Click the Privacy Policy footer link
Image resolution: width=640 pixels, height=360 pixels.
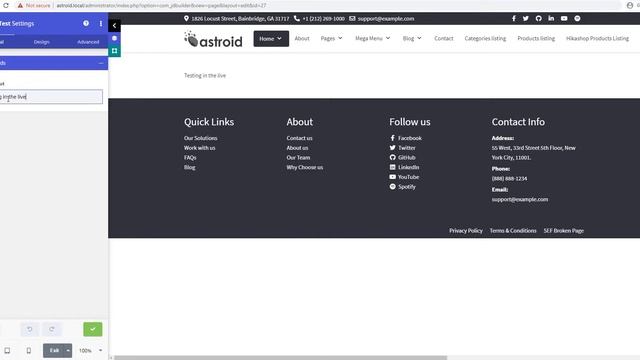466,231
